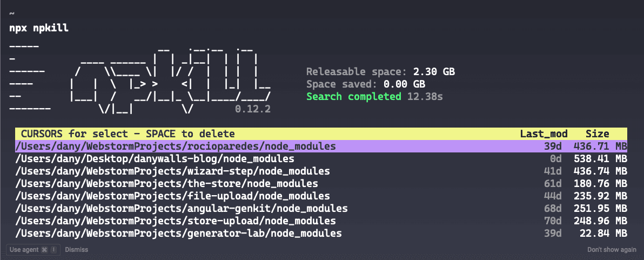Select the store-upload node_modules folder
Image resolution: width=644 pixels, height=260 pixels.
[176, 221]
